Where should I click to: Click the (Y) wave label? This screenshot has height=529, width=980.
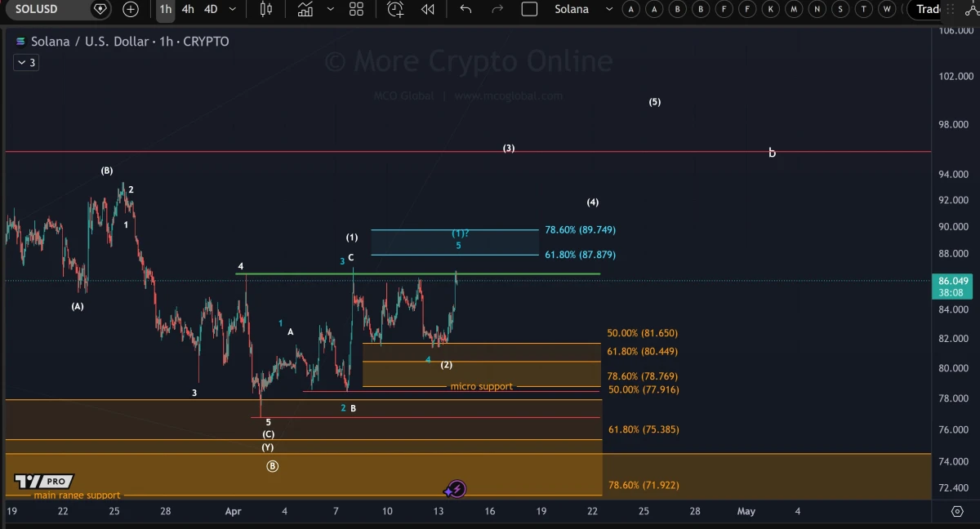268,447
